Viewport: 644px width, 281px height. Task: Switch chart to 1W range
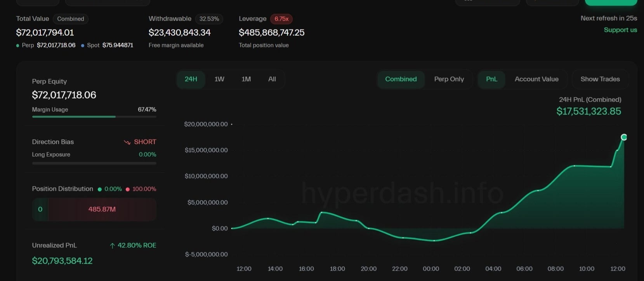click(x=219, y=79)
